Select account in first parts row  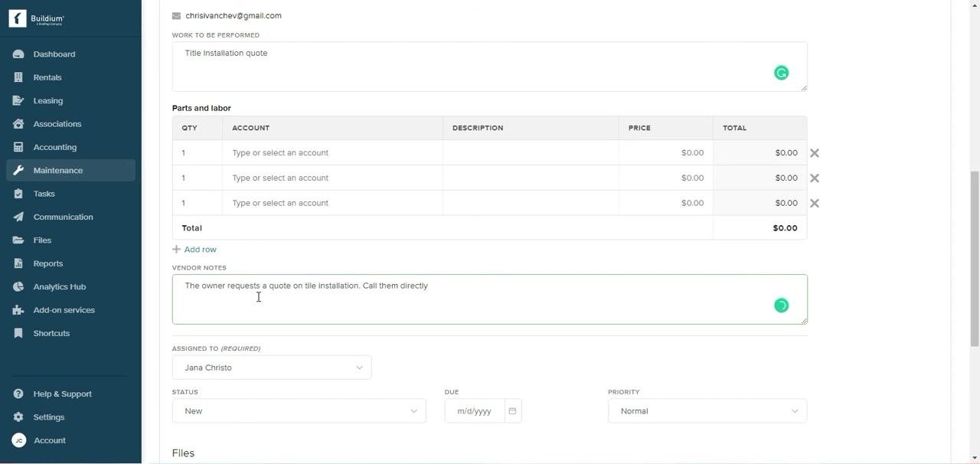point(332,153)
